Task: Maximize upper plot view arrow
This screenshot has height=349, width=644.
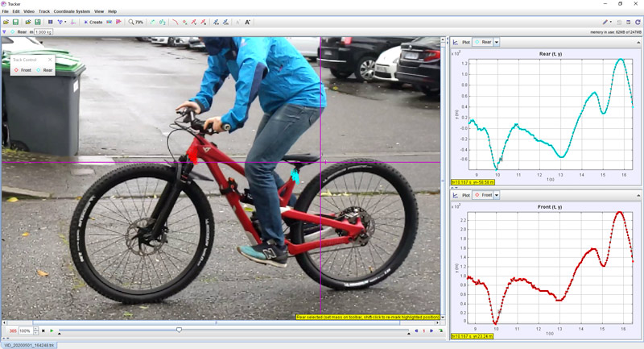Action: coord(638,43)
